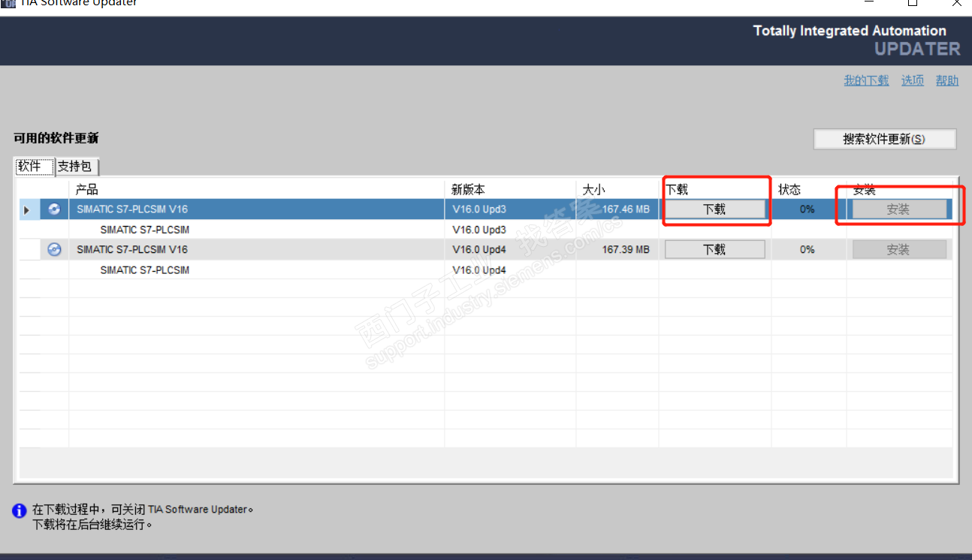Click 下载 button for V16.0 Upd4
The image size is (972, 560).
[x=715, y=250]
